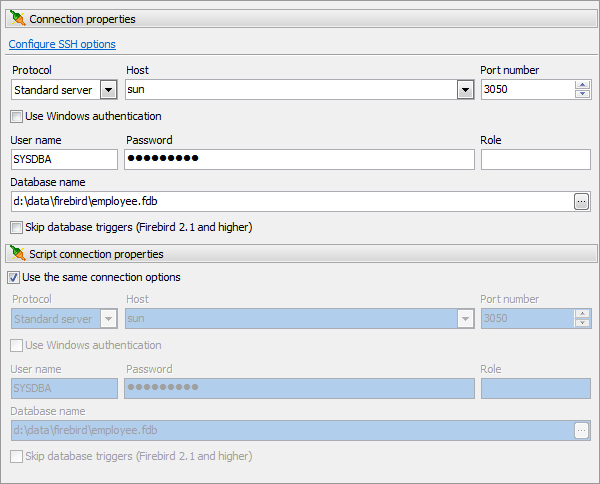Click the empty Role input field
The width and height of the screenshot is (600, 484).
tap(536, 159)
